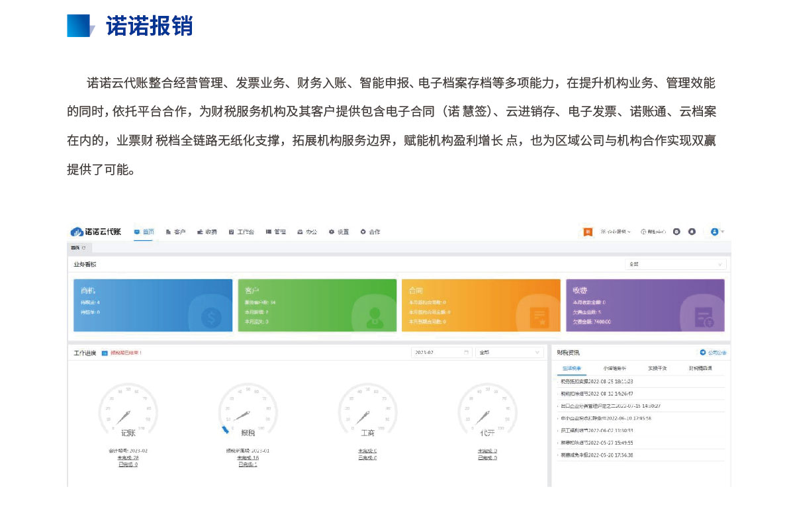Image resolution: width=787 pixels, height=532 pixels.
Task: Open the blue user avatar menu
Action: pos(715,232)
